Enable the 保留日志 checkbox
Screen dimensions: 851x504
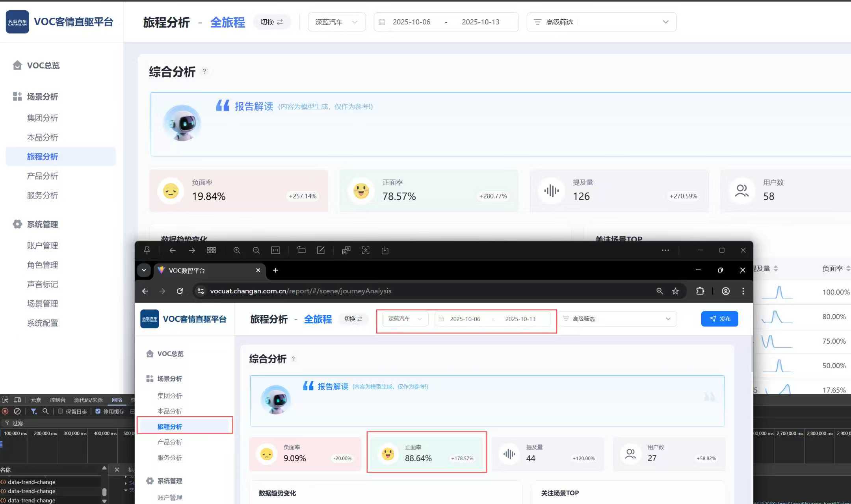(61, 411)
